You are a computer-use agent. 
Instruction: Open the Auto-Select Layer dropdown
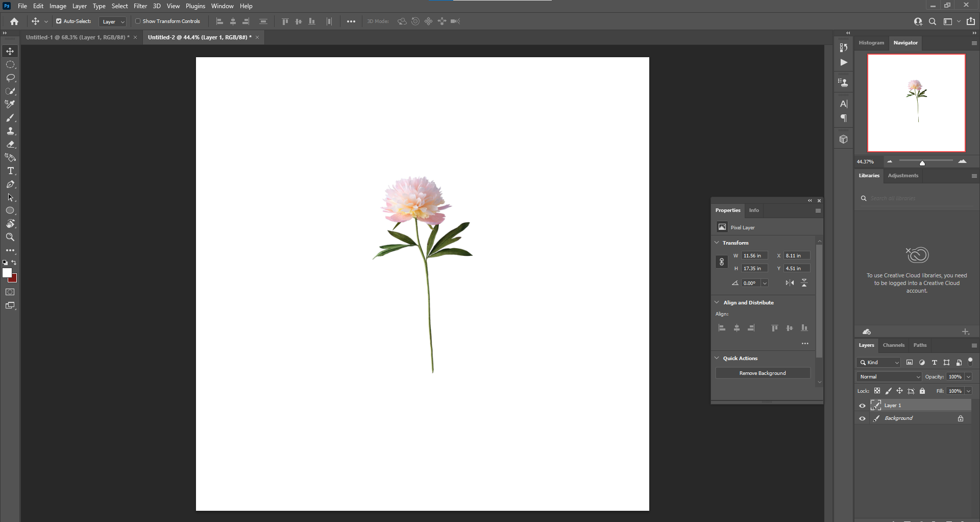coord(113,22)
